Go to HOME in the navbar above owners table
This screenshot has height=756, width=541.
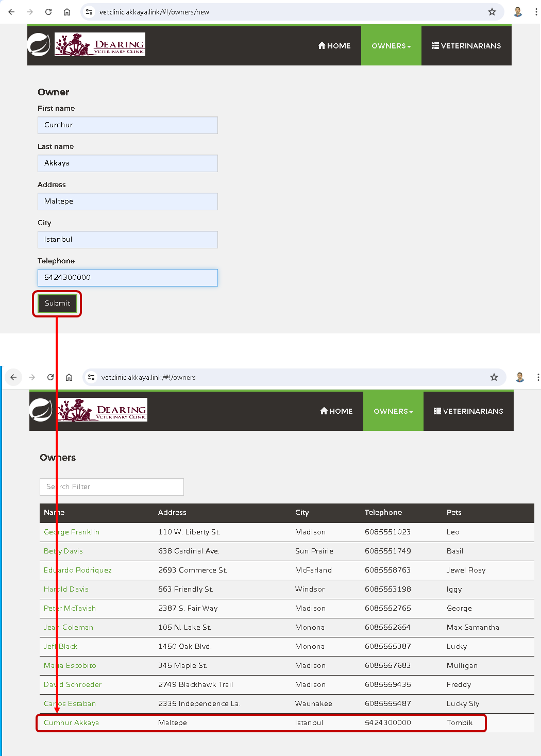[336, 411]
